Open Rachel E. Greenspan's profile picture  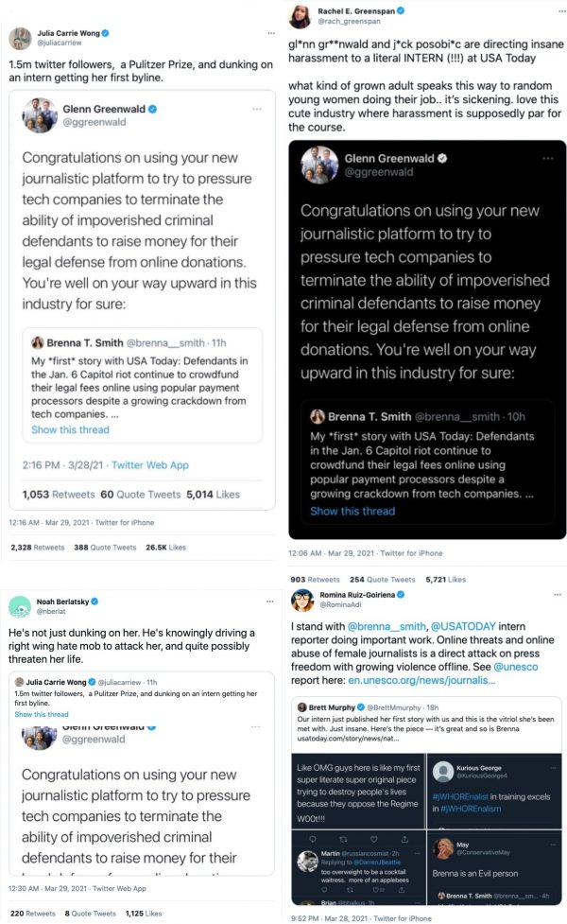point(303,16)
